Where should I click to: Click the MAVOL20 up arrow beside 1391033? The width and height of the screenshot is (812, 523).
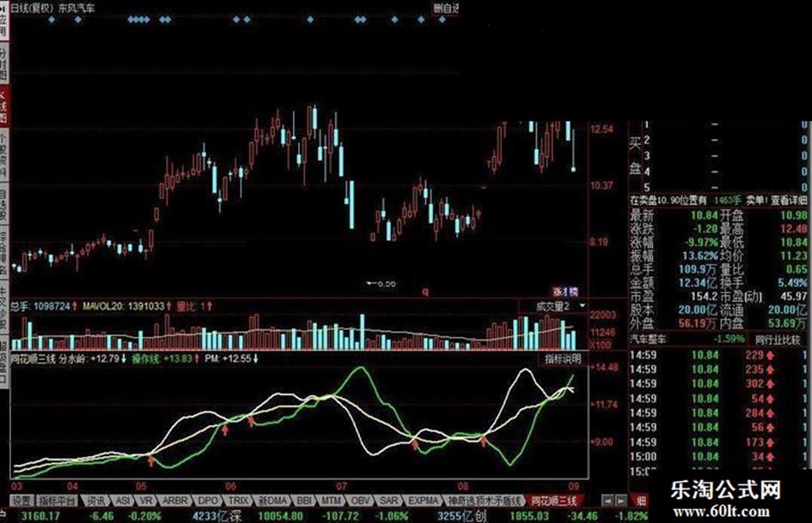[x=168, y=306]
